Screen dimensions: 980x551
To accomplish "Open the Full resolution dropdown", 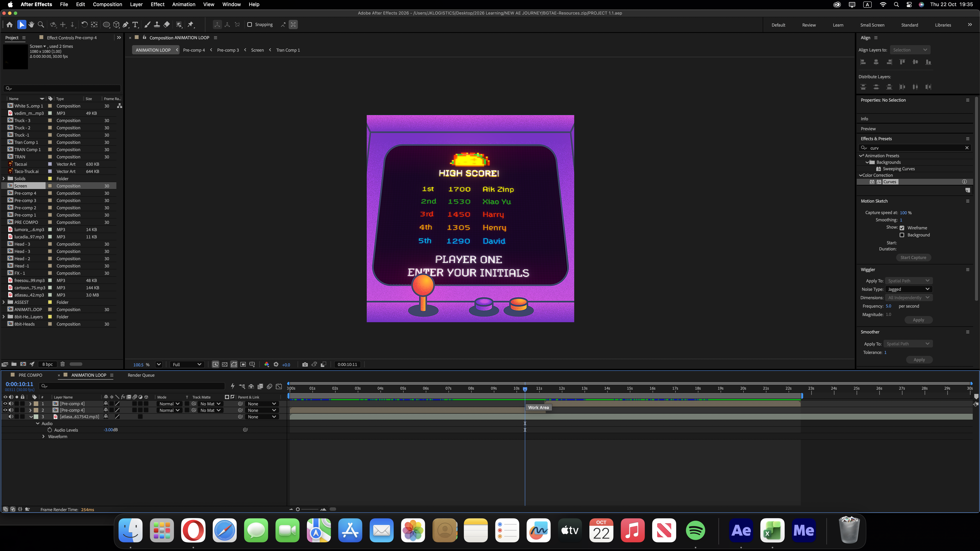I will click(x=187, y=364).
